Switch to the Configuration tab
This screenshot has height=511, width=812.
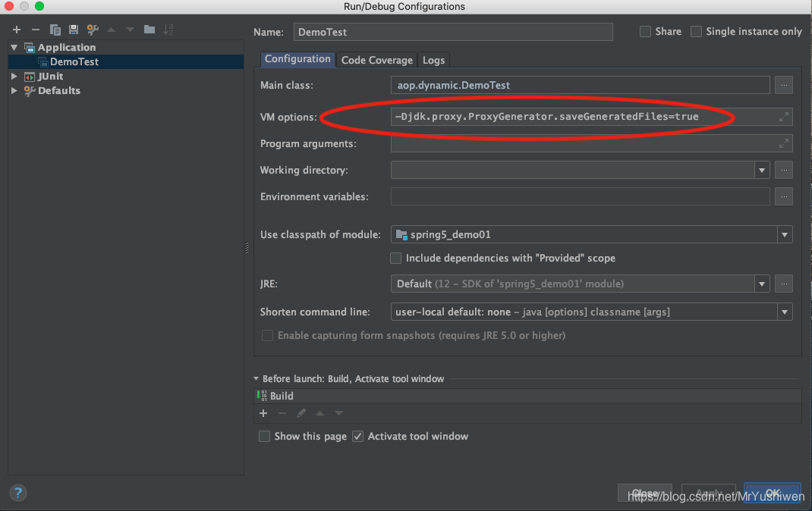297,59
